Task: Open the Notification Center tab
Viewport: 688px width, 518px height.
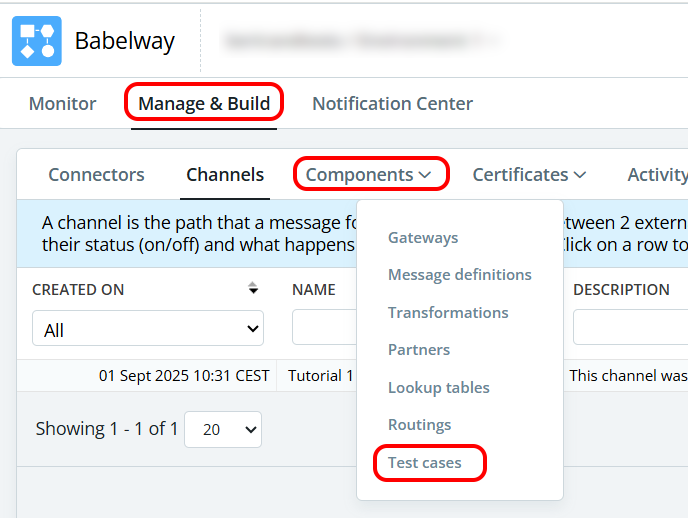Action: (x=392, y=104)
